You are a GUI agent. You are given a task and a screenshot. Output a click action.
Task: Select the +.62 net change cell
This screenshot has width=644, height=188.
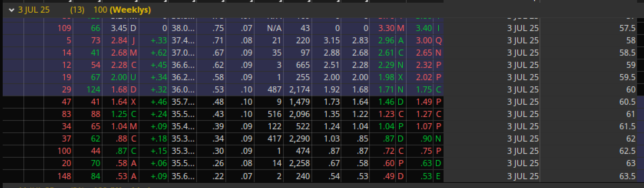(x=154, y=53)
